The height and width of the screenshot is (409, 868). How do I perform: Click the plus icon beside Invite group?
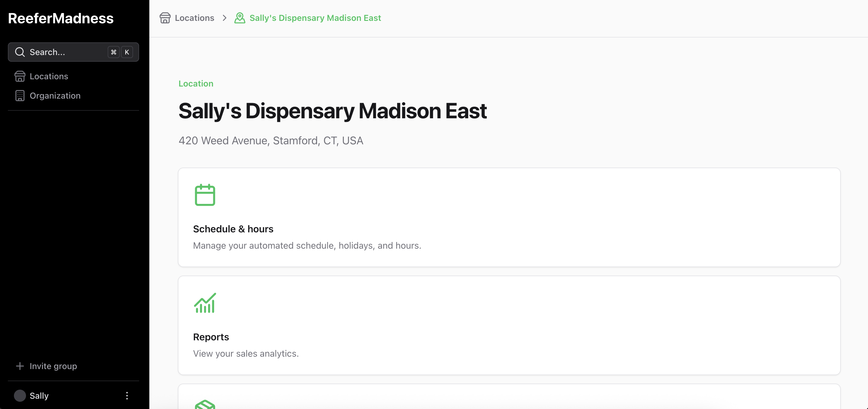(20, 366)
